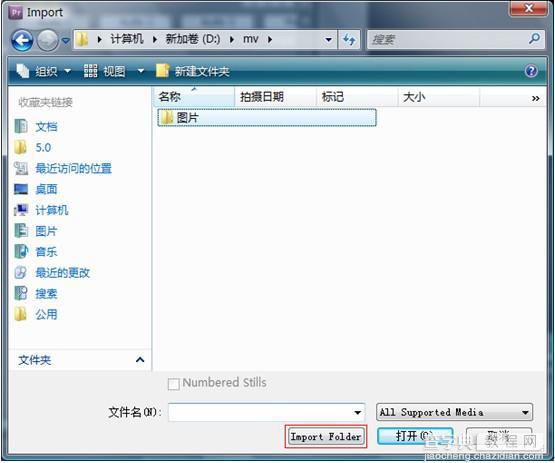
Task: Click the 打开 open button
Action: pos(415,436)
